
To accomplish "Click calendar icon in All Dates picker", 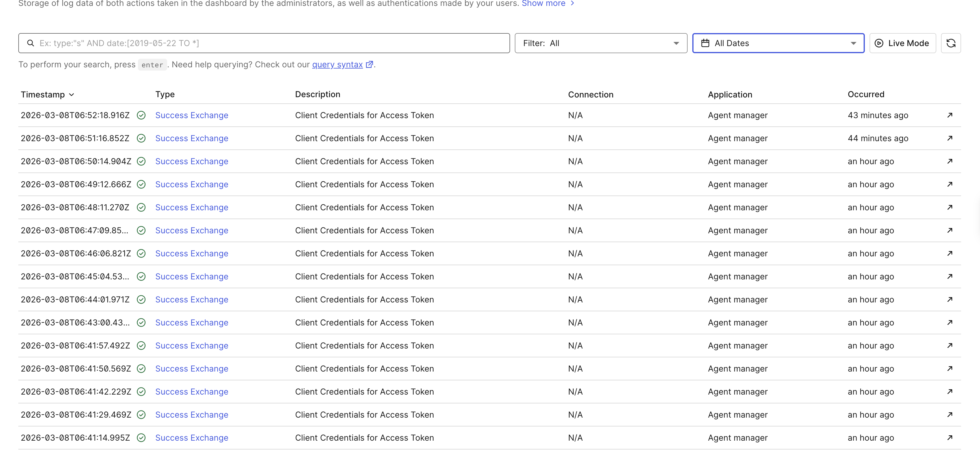I will (x=705, y=43).
